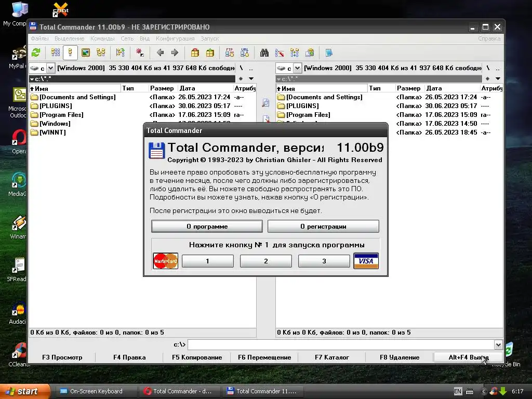
Task: Open left panel directory history arrow
Action: pos(251,79)
